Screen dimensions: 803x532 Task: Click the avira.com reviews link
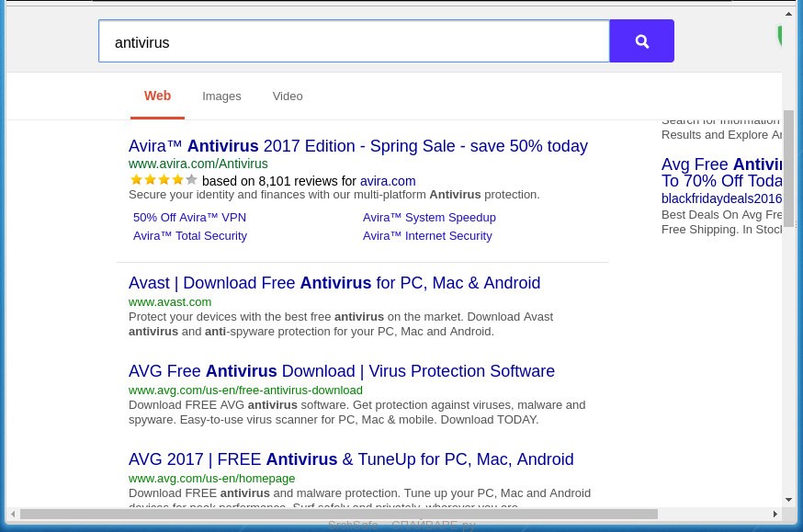pos(387,182)
